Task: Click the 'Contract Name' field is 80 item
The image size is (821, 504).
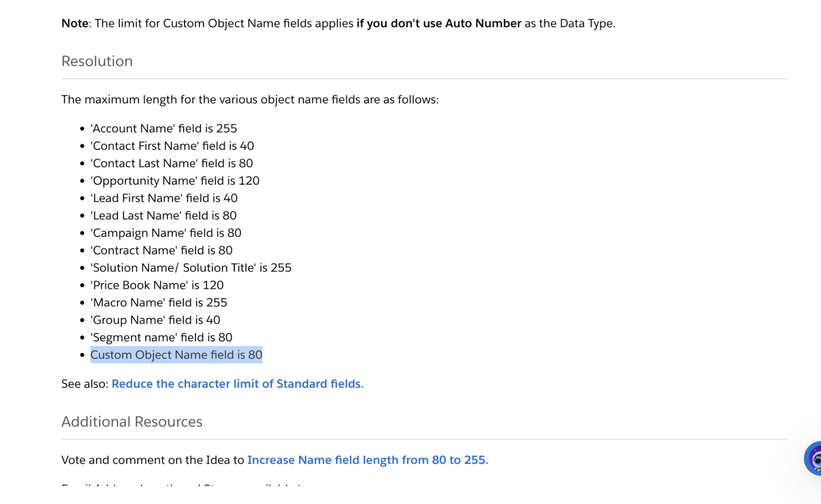Action: pyautogui.click(x=161, y=250)
